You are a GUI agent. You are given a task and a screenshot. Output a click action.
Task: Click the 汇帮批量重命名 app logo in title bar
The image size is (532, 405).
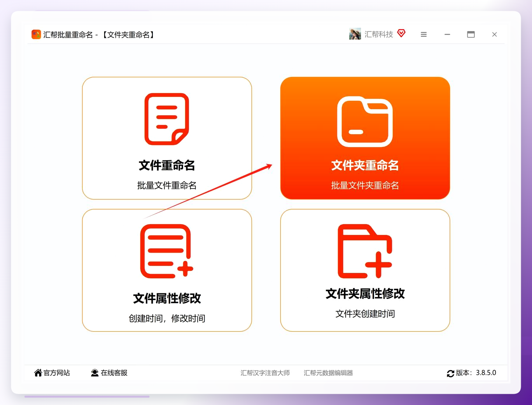[36, 35]
